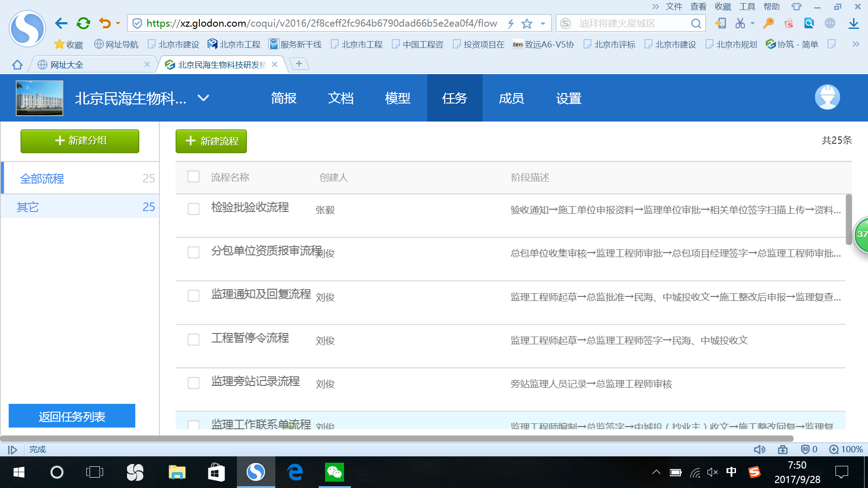
Task: Check the 检验批验收流程 row checkbox
Action: pyautogui.click(x=193, y=209)
